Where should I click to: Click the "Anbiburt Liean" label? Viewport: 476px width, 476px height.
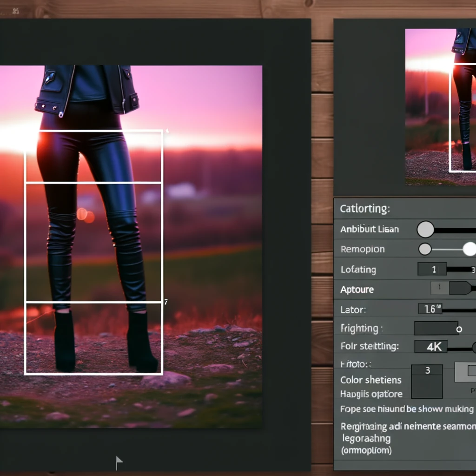pos(370,229)
